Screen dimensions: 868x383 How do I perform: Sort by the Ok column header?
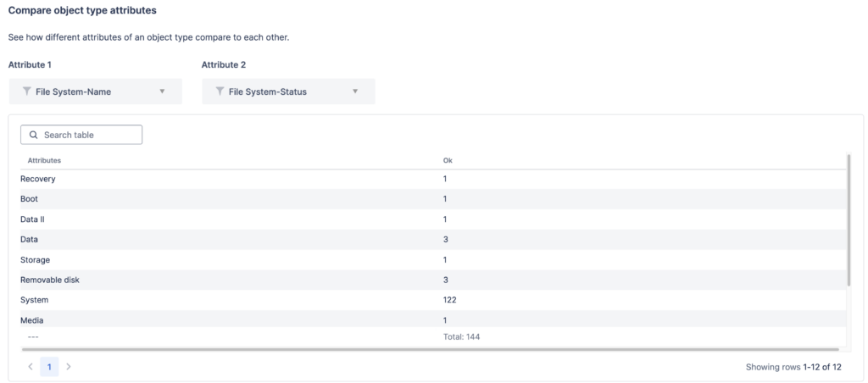point(448,160)
